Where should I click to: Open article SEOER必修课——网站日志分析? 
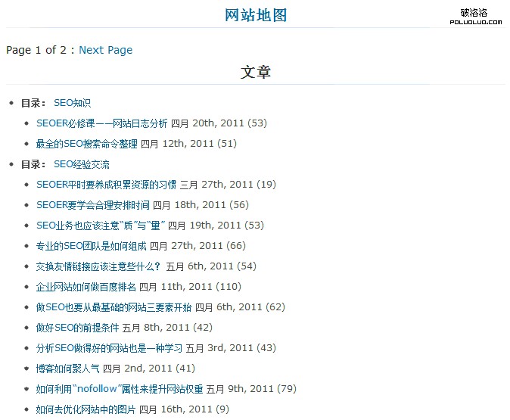click(x=101, y=123)
